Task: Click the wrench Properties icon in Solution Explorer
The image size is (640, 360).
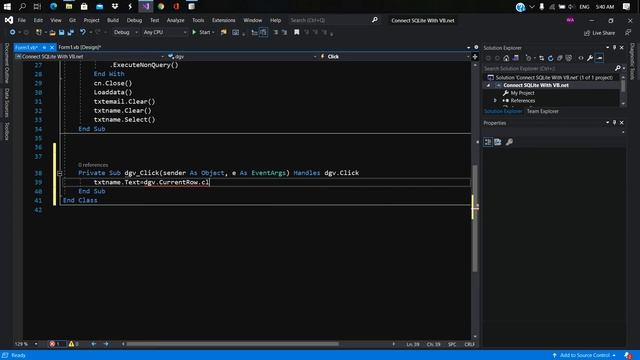Action: (x=590, y=58)
